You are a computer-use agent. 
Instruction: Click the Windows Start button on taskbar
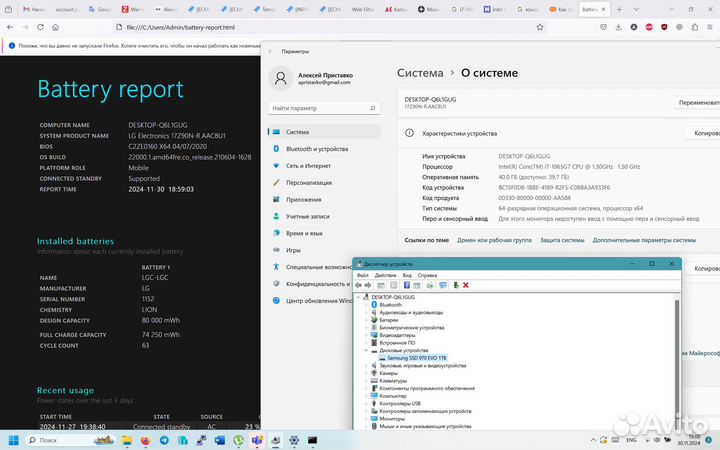pyautogui.click(x=15, y=439)
